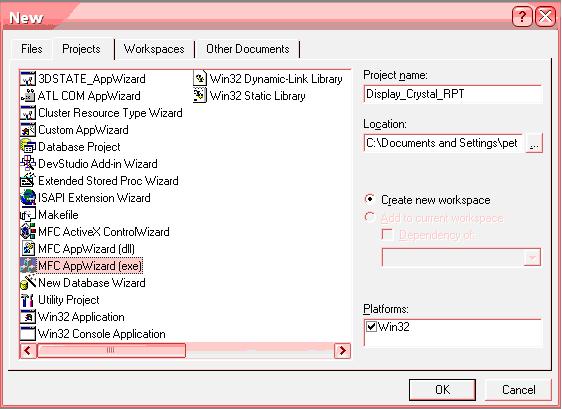Image resolution: width=562 pixels, height=409 pixels.
Task: Select the 3DSTATE_AppWizard icon
Action: click(x=28, y=79)
